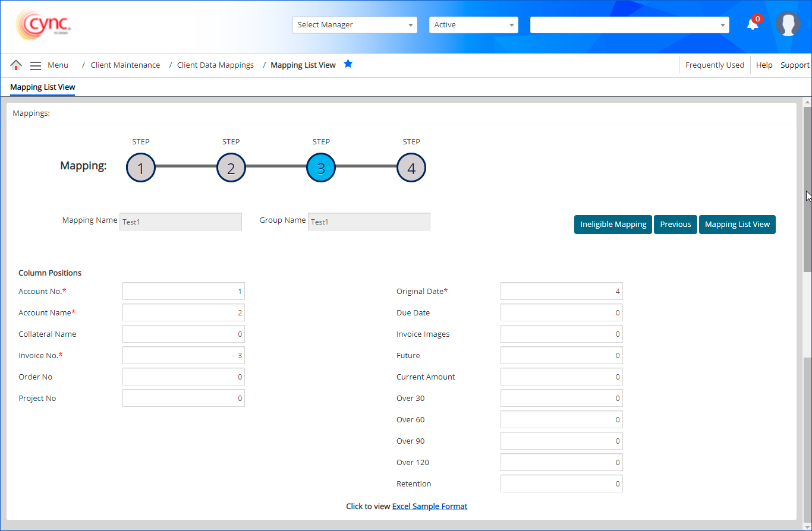Select the Mapping List View tab
The image size is (812, 531).
[43, 87]
